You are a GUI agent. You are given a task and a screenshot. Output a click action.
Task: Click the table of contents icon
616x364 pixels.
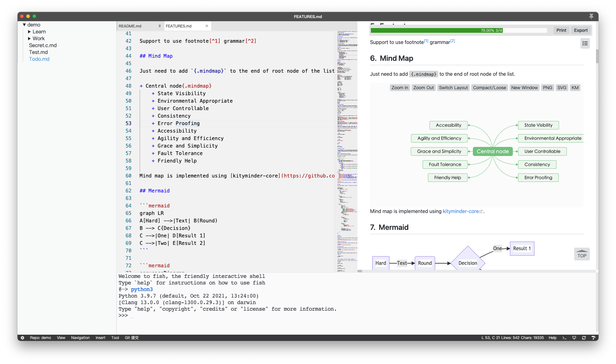point(585,43)
